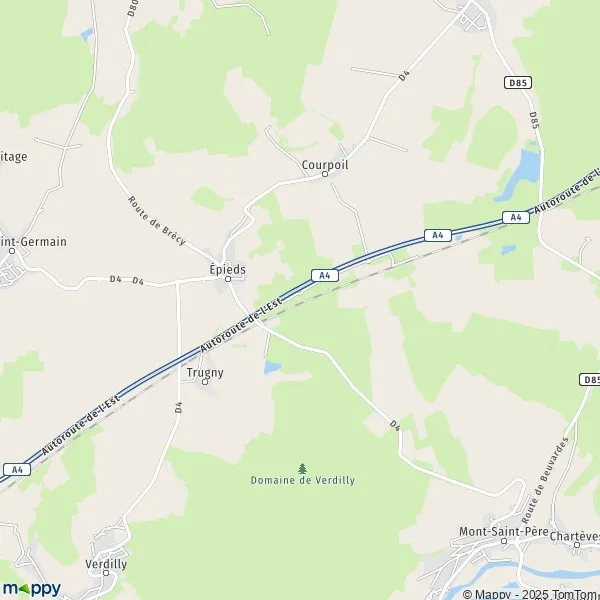Click the Domaine de Verdilly tree icon
The width and height of the screenshot is (600, 600).
(302, 468)
